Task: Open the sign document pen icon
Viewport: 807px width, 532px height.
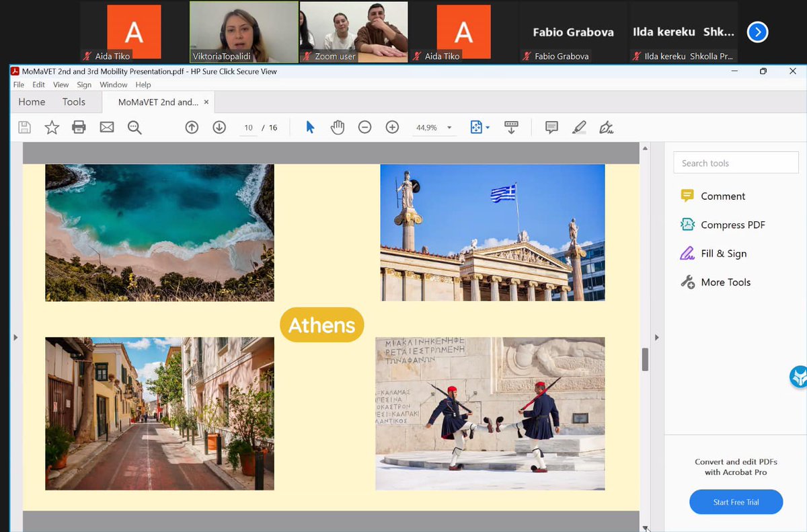Action: click(x=607, y=127)
